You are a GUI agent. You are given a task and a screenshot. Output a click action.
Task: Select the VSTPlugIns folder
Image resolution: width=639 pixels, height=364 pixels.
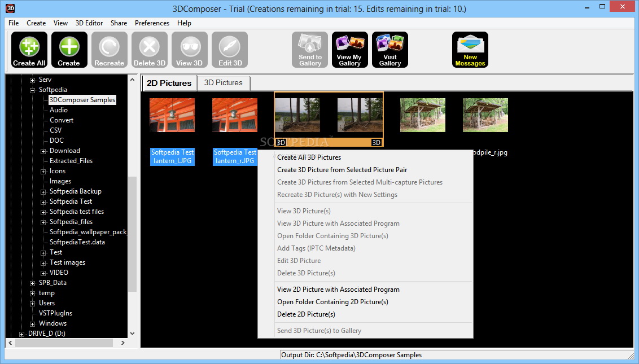(x=55, y=313)
